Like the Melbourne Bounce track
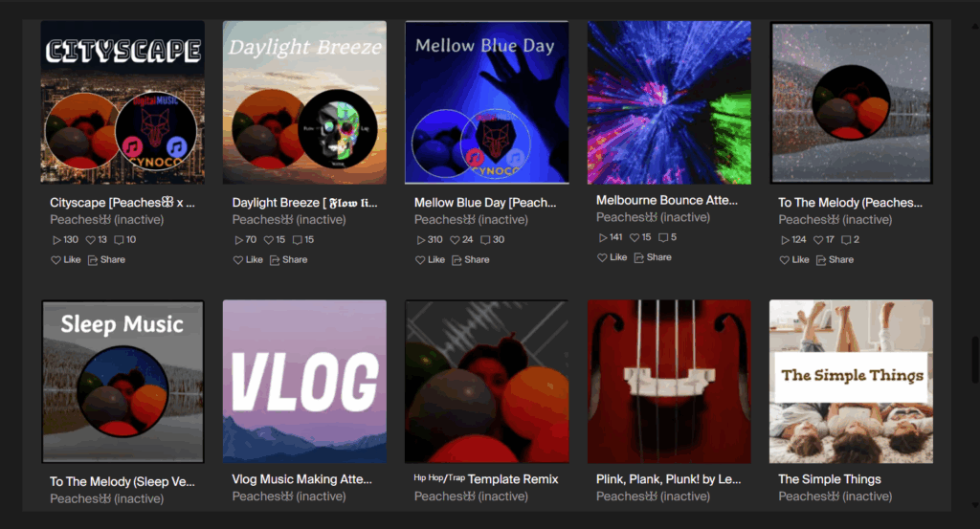Image resolution: width=980 pixels, height=529 pixels. click(612, 257)
